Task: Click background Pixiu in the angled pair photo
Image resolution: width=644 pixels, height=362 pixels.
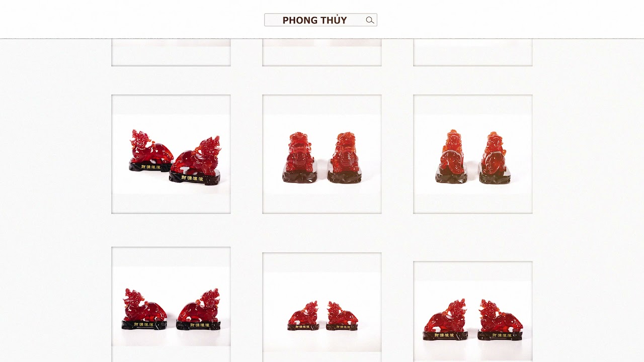Action: (150, 151)
